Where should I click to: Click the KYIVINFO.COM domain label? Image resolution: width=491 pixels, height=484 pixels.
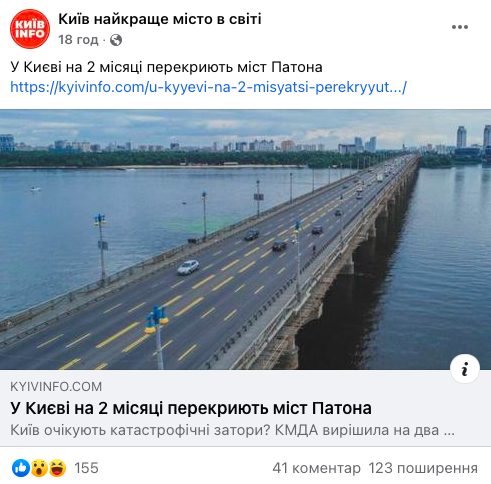(56, 387)
